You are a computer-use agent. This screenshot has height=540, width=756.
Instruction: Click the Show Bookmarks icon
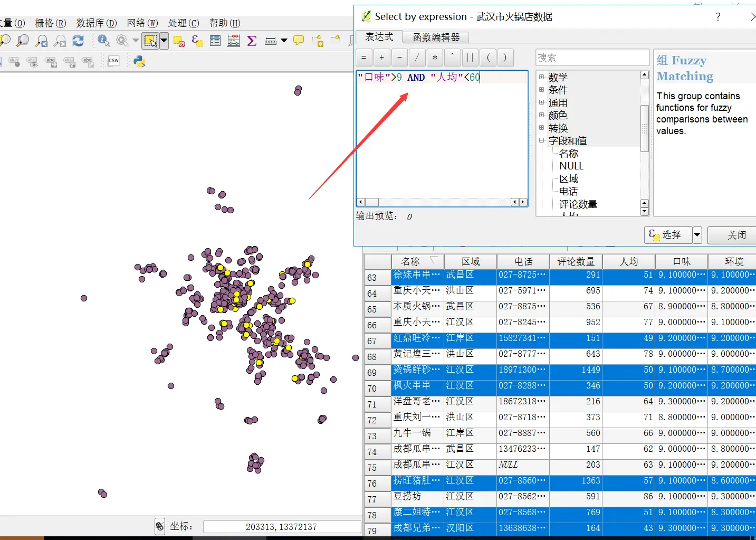(336, 41)
